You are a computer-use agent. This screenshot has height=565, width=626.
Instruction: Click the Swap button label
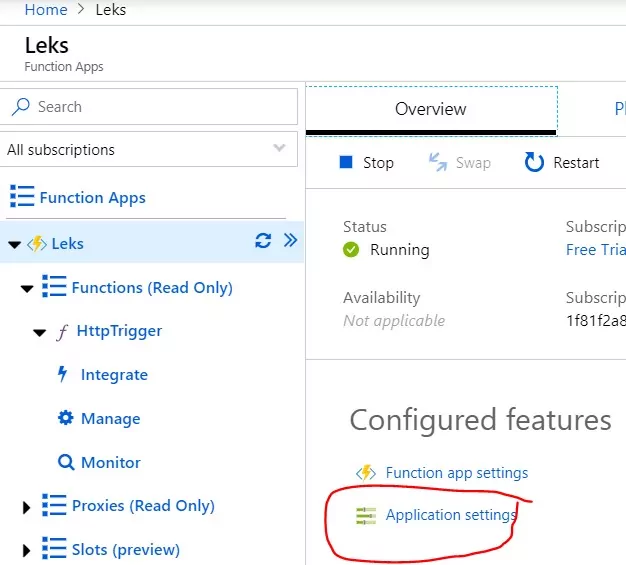[x=473, y=163]
